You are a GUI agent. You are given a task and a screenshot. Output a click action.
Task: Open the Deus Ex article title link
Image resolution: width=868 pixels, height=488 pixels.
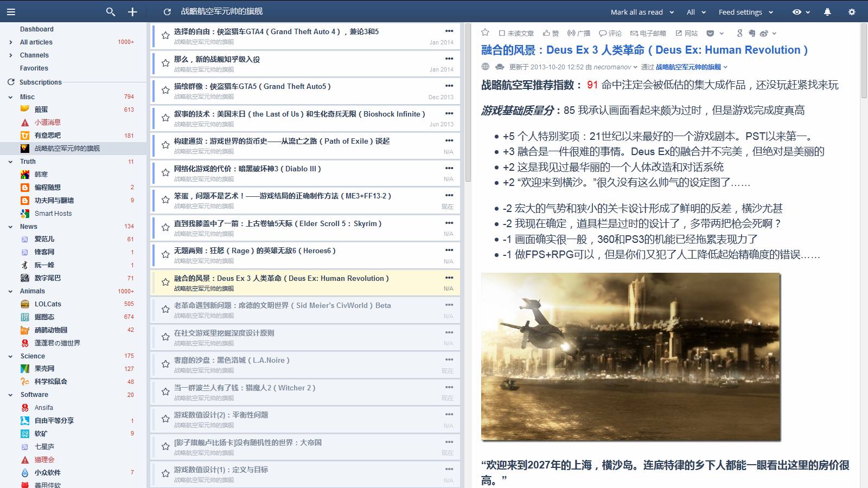pos(644,50)
